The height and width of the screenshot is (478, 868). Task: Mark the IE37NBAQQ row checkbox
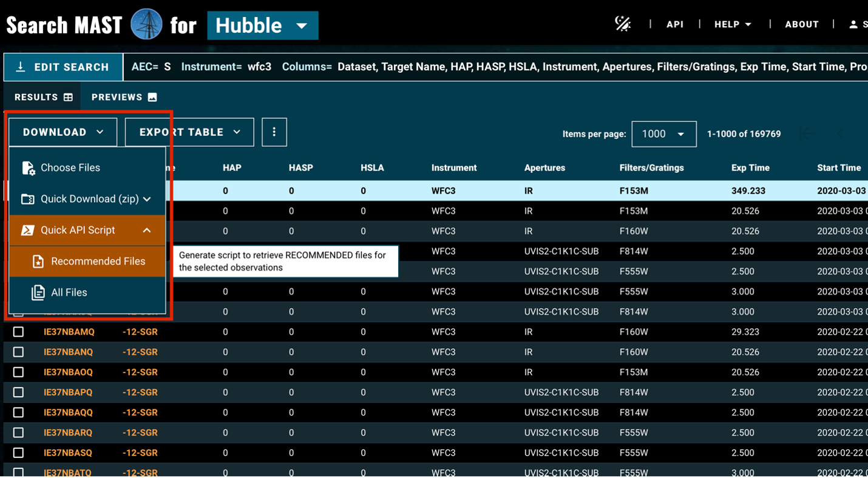(19, 412)
